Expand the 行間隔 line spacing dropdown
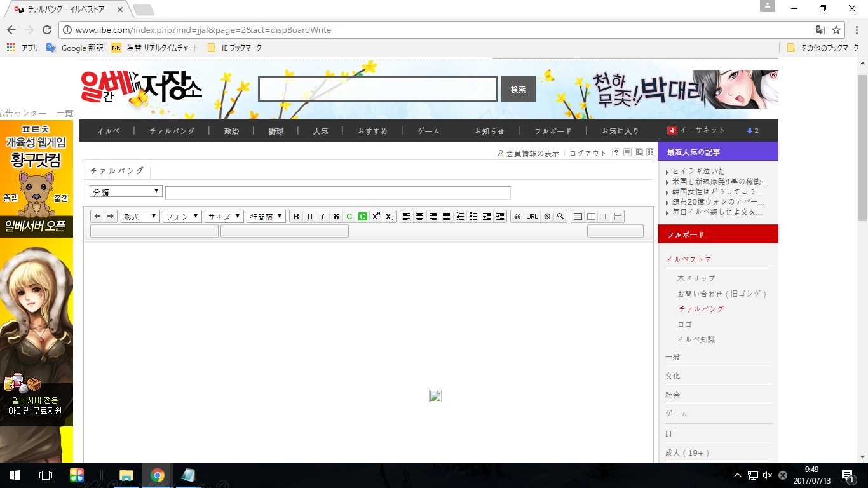 (266, 217)
